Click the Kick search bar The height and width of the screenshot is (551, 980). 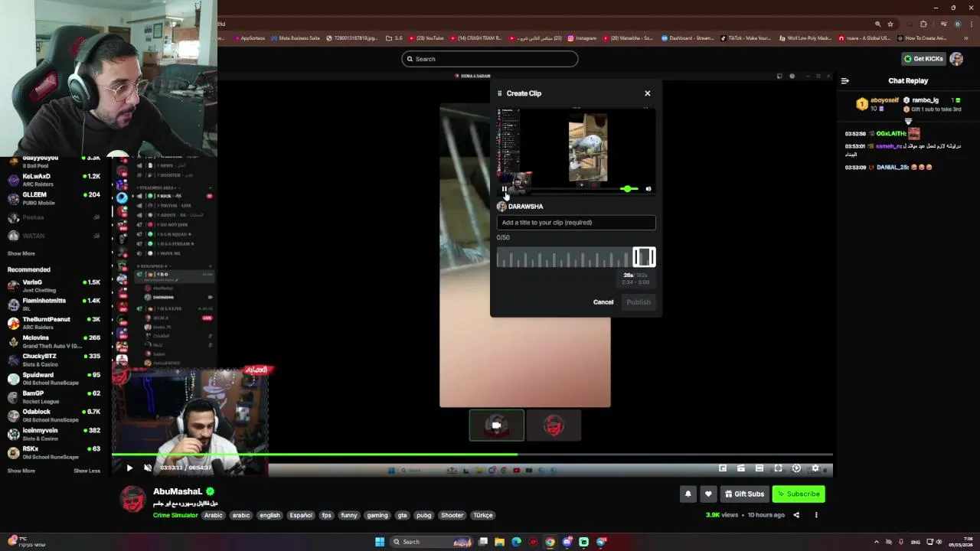(x=490, y=59)
